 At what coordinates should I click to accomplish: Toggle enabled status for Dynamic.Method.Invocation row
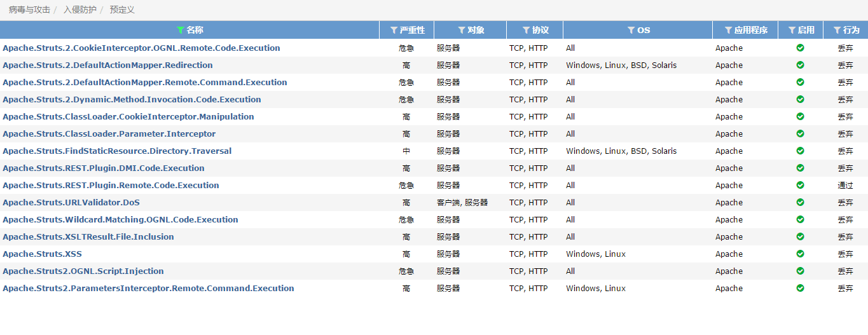coord(801,99)
